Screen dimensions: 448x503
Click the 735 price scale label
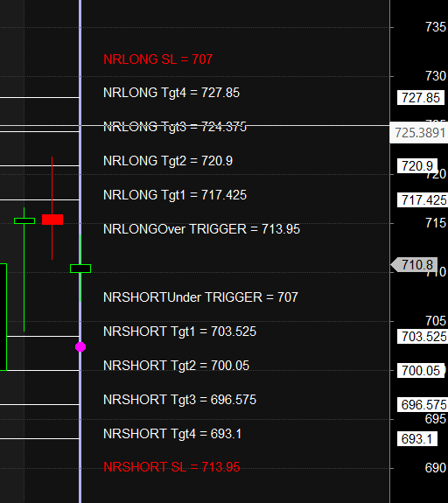pyautogui.click(x=436, y=27)
